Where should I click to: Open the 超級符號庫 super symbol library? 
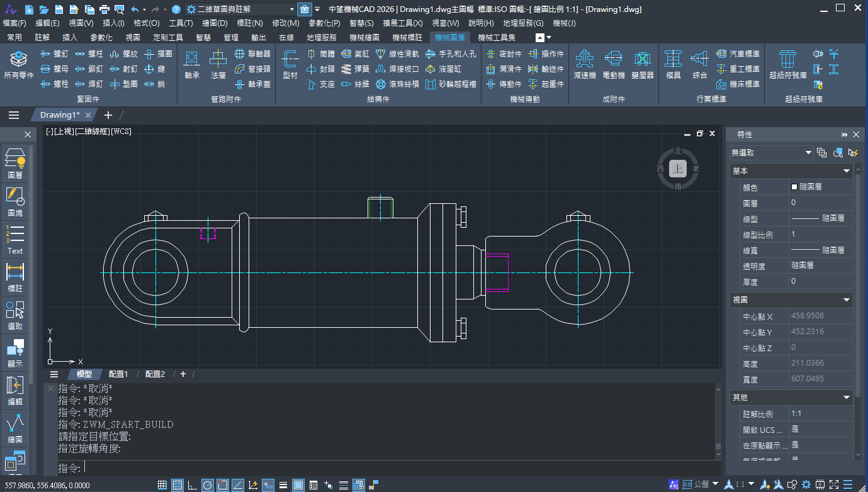787,65
